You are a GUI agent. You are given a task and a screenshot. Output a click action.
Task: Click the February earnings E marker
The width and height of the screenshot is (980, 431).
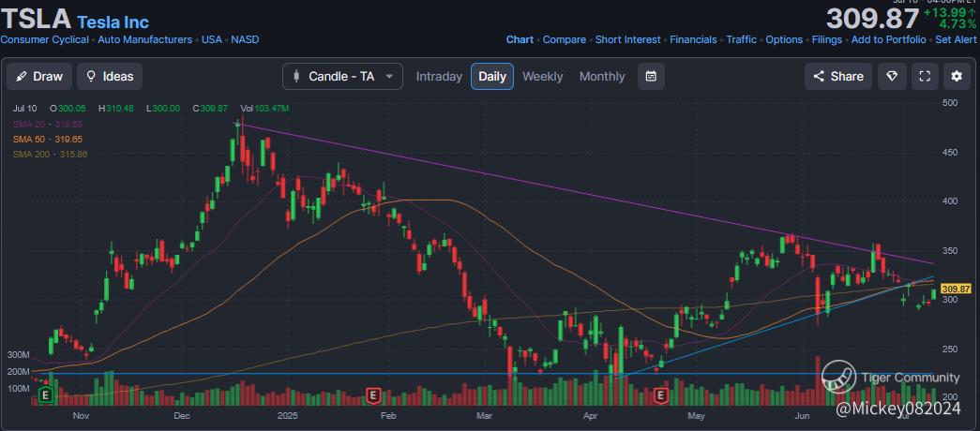373,394
